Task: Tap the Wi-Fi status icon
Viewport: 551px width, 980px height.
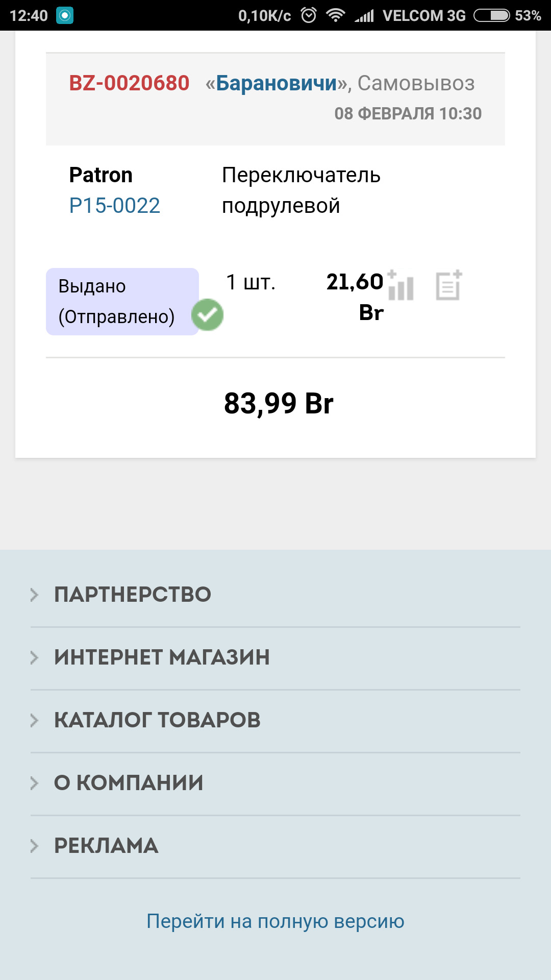Action: pos(335,15)
